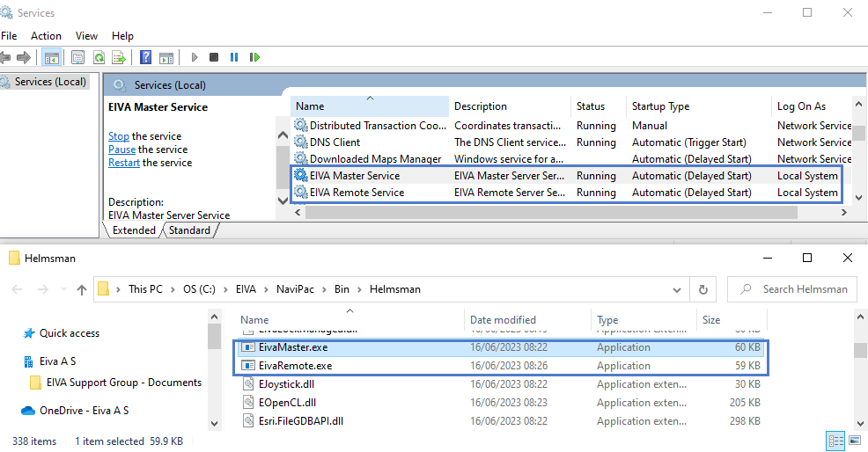Select EivaMaster.exe file
This screenshot has height=452, width=868.
pyautogui.click(x=501, y=347)
